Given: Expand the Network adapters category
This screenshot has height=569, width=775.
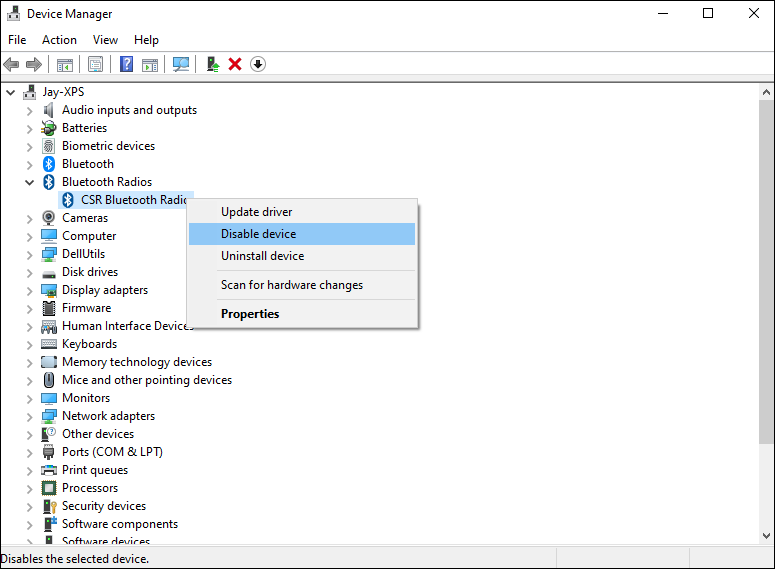Looking at the screenshot, I should [29, 416].
